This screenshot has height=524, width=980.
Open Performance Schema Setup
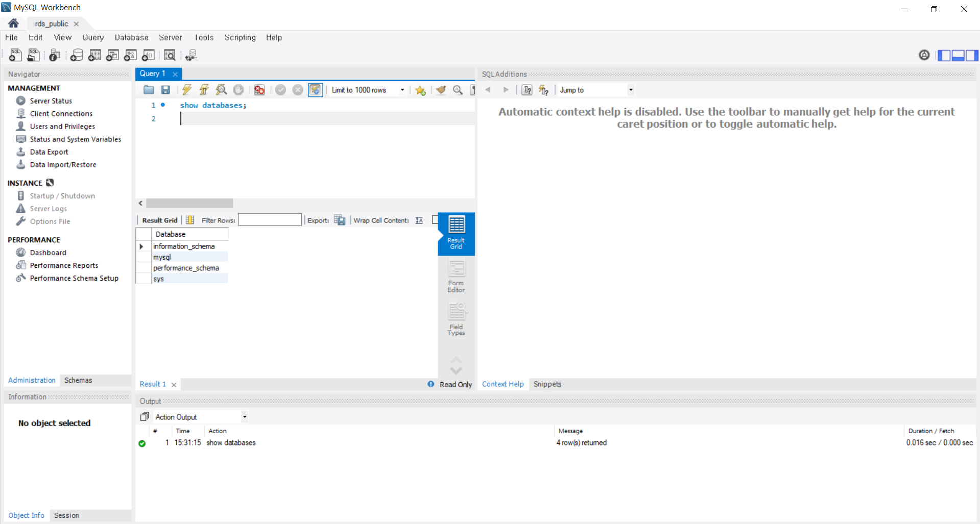click(x=74, y=278)
